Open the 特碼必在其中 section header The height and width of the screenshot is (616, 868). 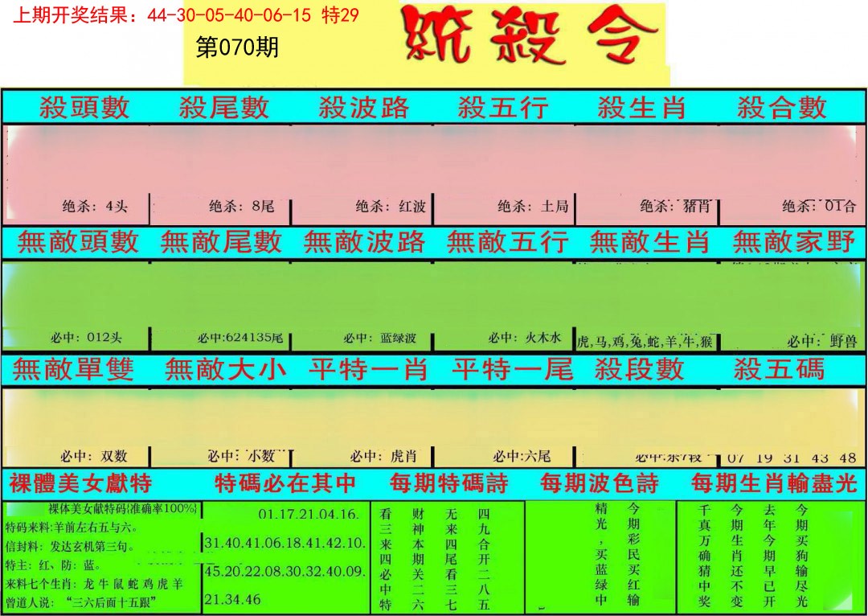285,483
